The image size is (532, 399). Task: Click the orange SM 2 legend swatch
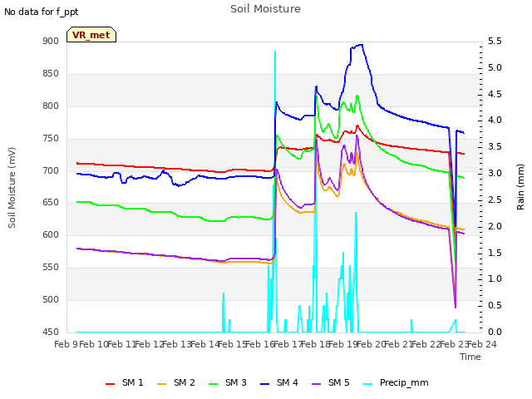click(162, 384)
